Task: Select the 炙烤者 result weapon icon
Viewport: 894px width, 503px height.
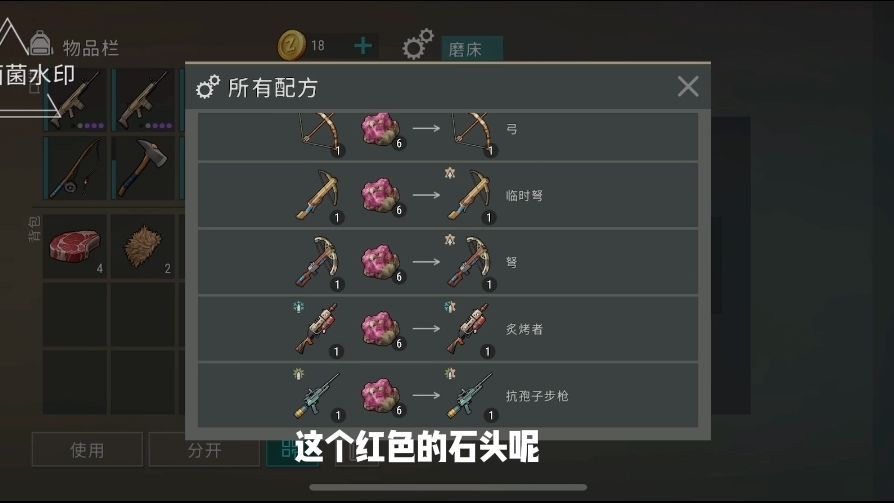Action: pyautogui.click(x=470, y=330)
